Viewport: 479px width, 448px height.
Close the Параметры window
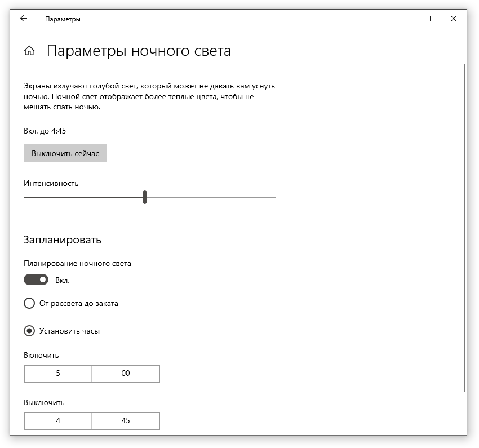pos(454,19)
